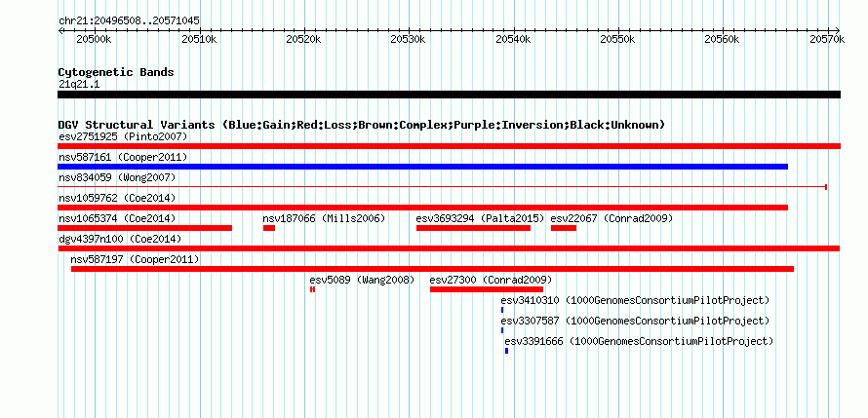Open the nsv834059 (Wong2007) variant label
Screen dimensions: 868x418
117,177
